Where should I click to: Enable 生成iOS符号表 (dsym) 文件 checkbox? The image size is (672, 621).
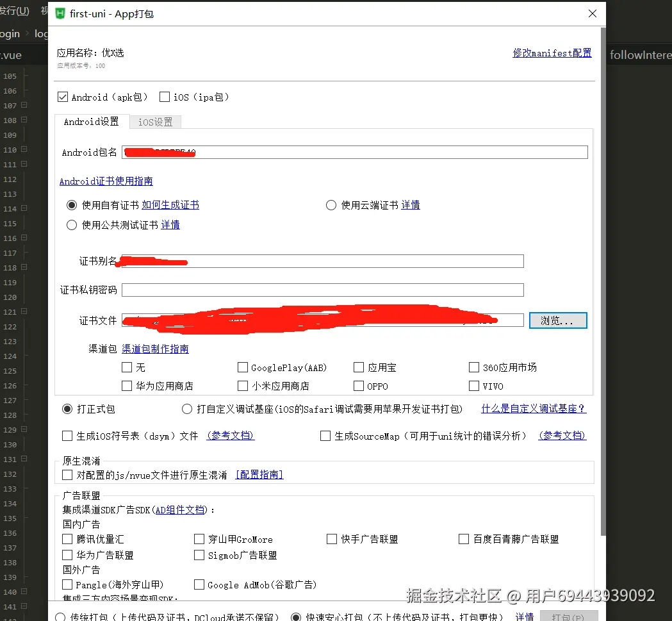coord(67,436)
